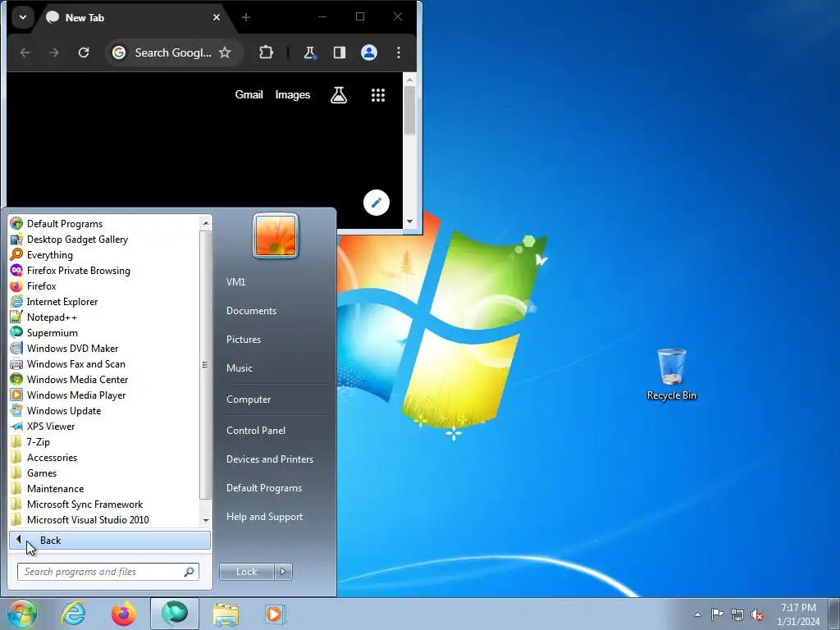Click the Search Google address bar

pyautogui.click(x=172, y=52)
